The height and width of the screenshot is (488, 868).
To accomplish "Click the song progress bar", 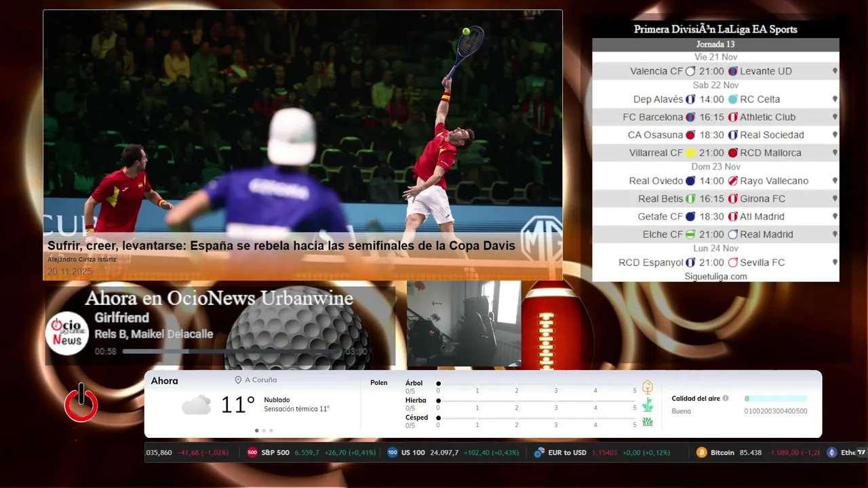I will click(232, 352).
